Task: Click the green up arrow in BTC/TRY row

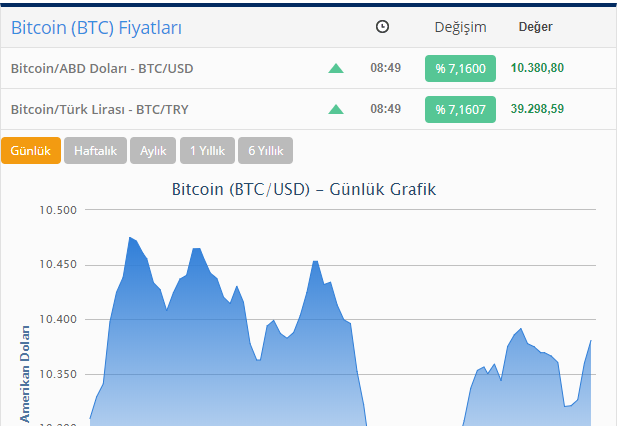Action: 336,109
